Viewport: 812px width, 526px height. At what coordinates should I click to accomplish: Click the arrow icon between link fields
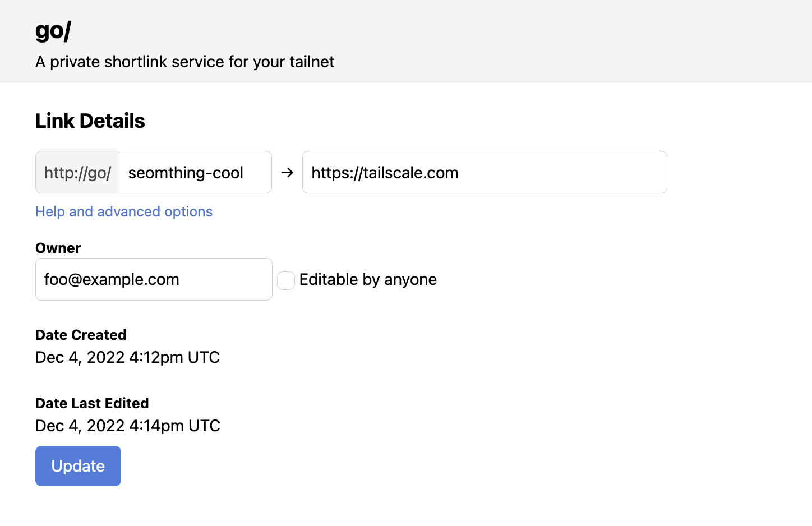(x=287, y=173)
